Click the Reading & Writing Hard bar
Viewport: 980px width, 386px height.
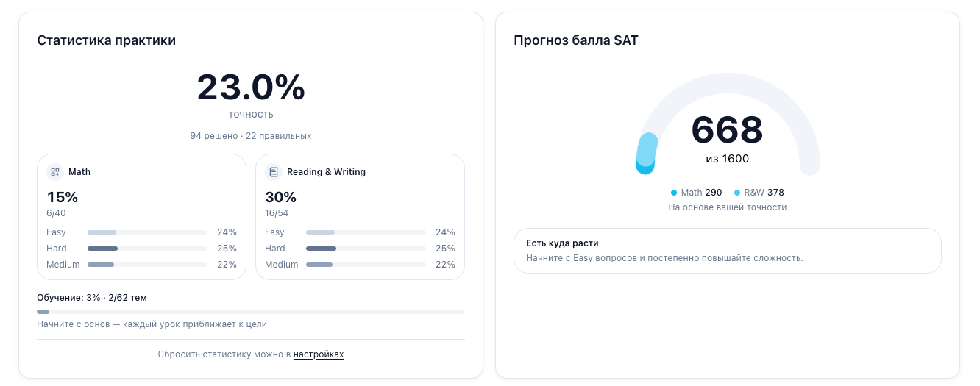[366, 249]
